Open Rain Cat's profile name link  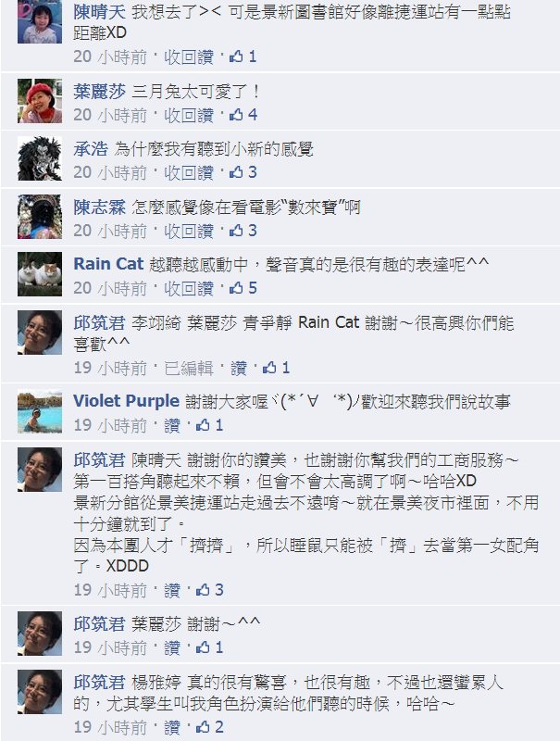coord(108,264)
